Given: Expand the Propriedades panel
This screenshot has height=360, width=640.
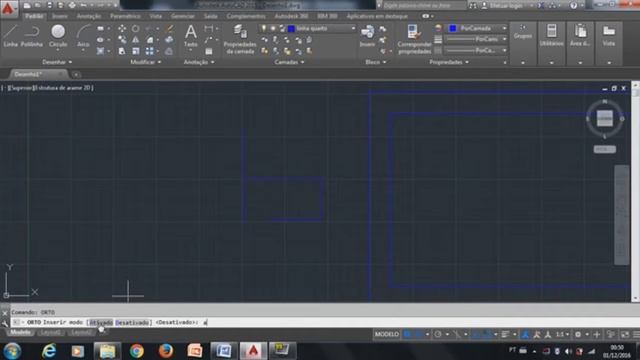Looking at the screenshot, I should click(x=449, y=62).
